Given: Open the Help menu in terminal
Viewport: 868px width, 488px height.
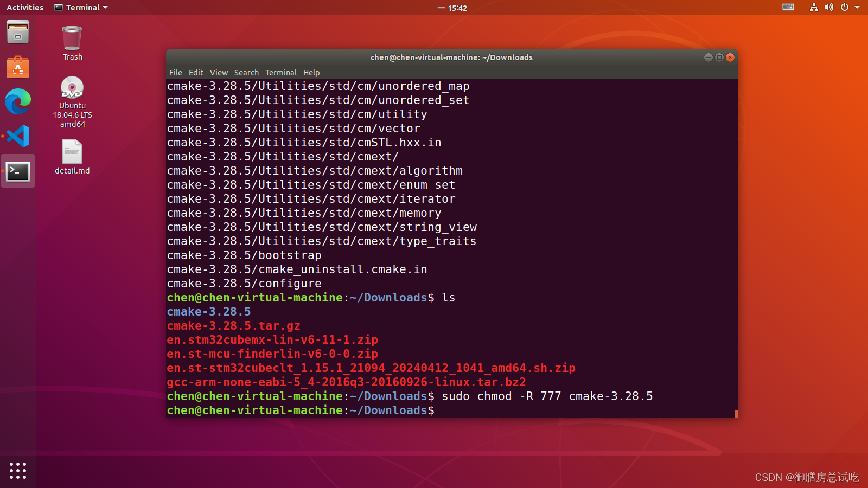Looking at the screenshot, I should [311, 73].
